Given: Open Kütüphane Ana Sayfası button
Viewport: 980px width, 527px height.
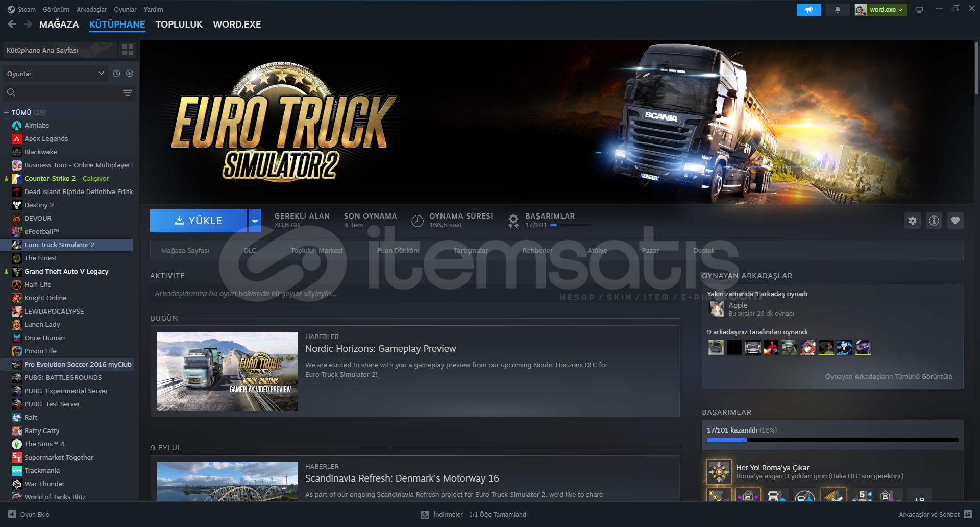Looking at the screenshot, I should click(60, 50).
